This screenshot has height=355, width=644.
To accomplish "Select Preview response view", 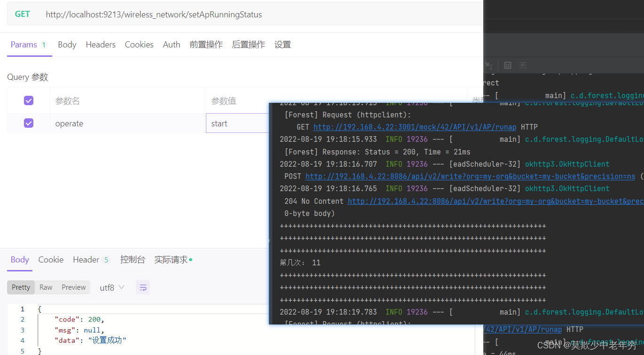I will tap(74, 287).
